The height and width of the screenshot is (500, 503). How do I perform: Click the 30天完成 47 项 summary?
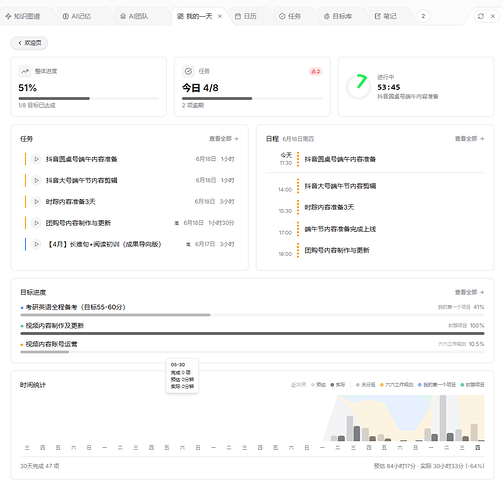(x=39, y=466)
